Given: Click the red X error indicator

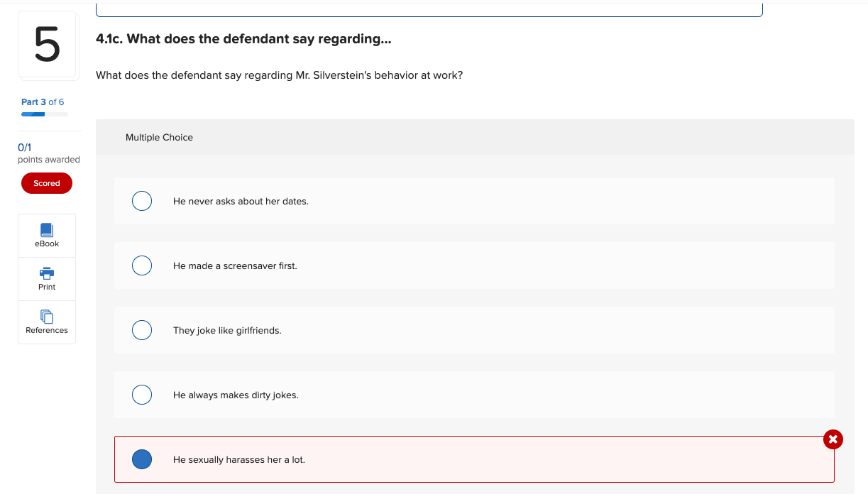Looking at the screenshot, I should coord(833,439).
